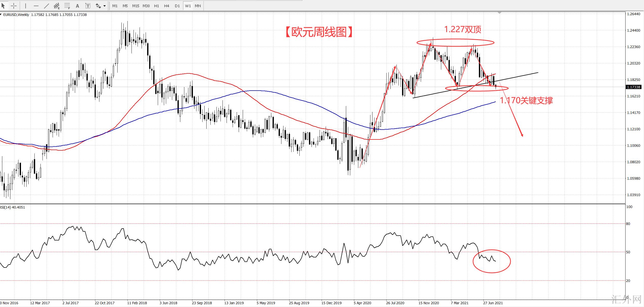Switch to the D1 timeframe

(177, 6)
